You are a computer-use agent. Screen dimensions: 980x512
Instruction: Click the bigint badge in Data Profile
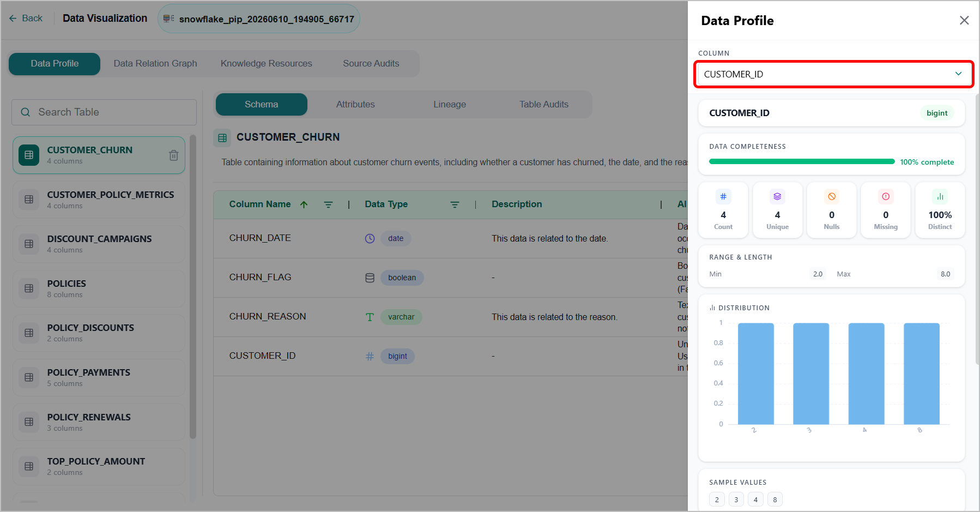point(937,113)
